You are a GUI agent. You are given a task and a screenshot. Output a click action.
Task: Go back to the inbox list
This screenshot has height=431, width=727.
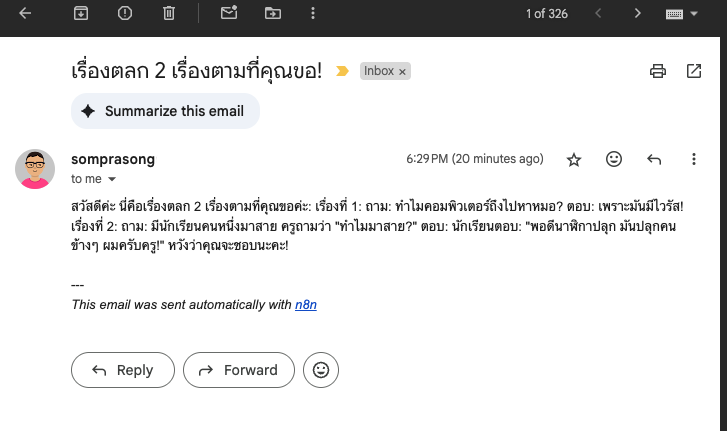(x=25, y=13)
